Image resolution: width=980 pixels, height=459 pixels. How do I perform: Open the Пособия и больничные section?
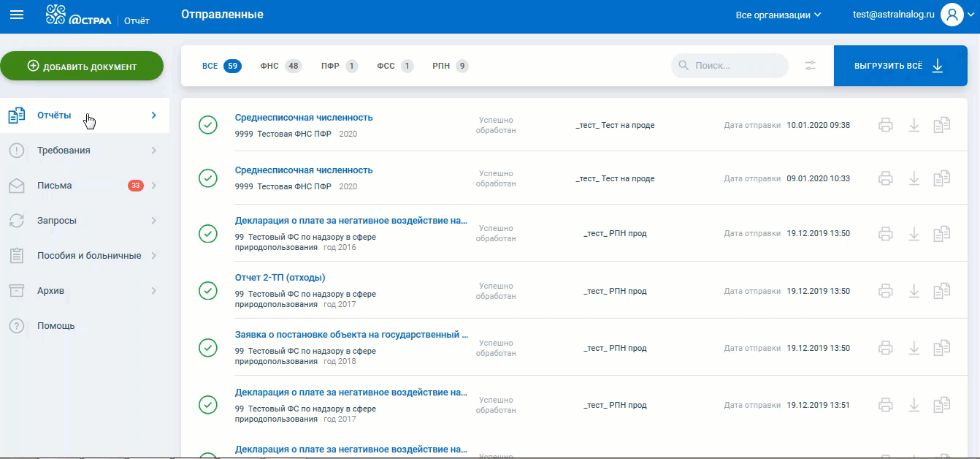point(85,256)
